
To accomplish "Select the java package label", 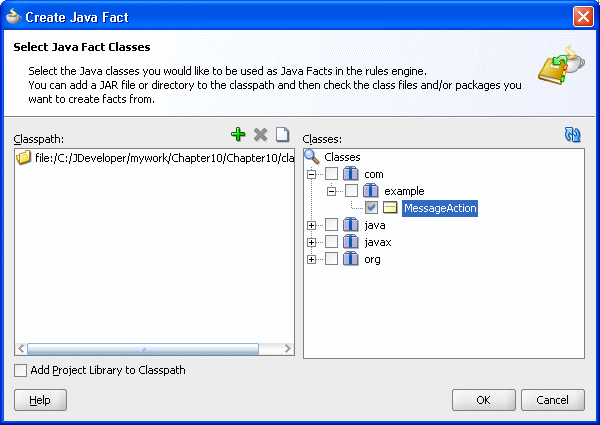I will pos(375,225).
